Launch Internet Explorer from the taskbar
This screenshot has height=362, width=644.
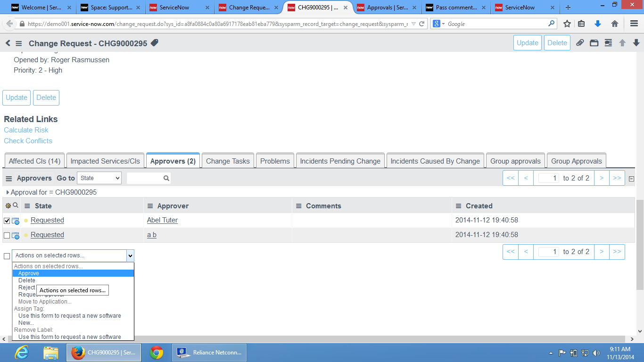(x=22, y=353)
